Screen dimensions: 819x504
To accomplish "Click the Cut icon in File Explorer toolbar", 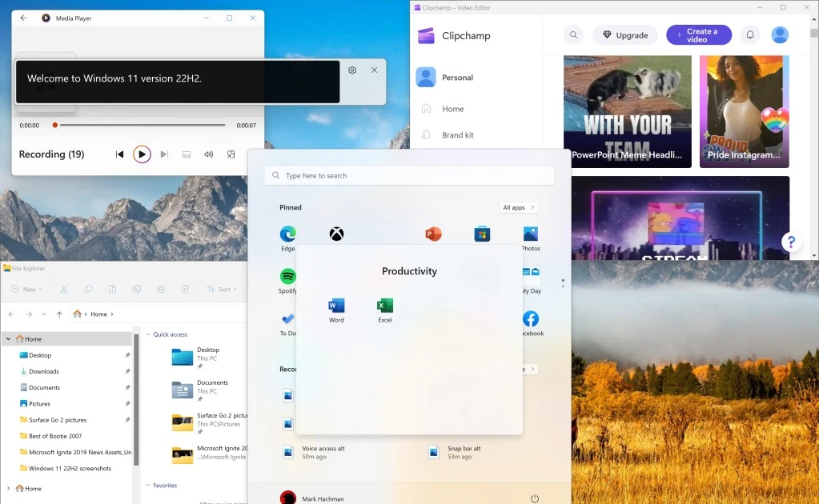I will [66, 289].
